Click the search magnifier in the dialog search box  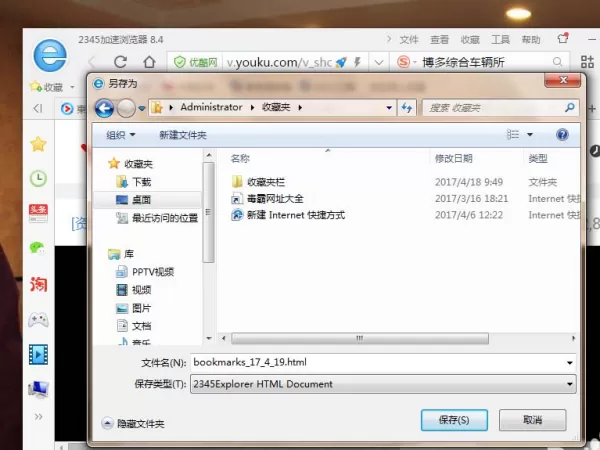(570, 108)
